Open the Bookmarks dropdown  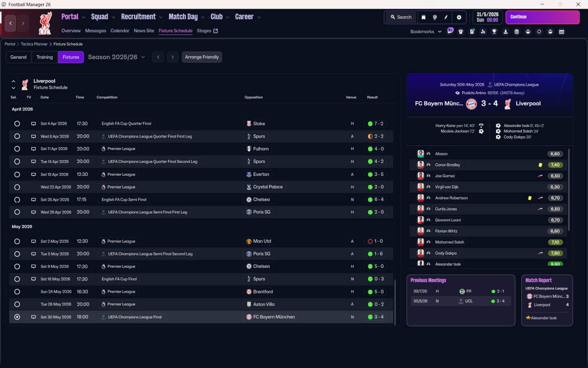(x=426, y=32)
